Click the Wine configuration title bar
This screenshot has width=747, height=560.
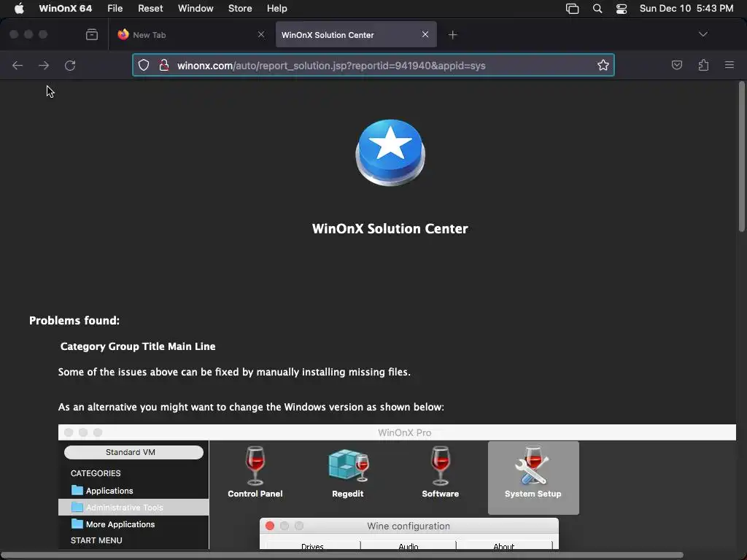(409, 526)
